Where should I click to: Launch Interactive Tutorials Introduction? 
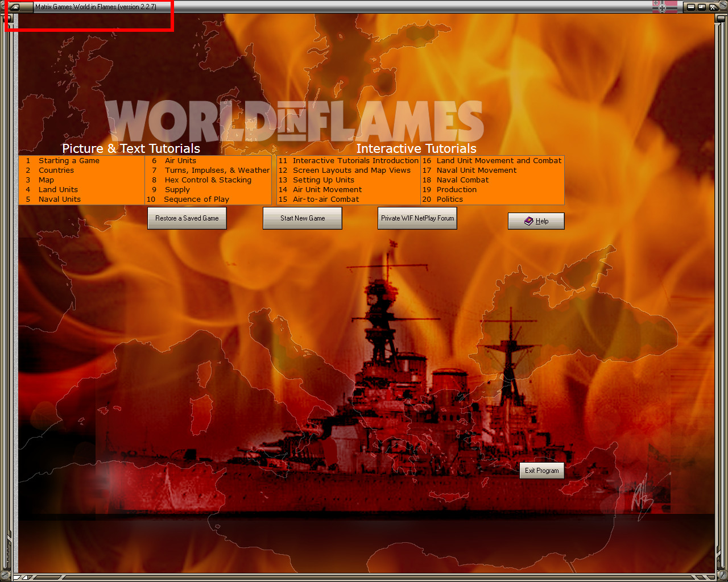(349, 161)
